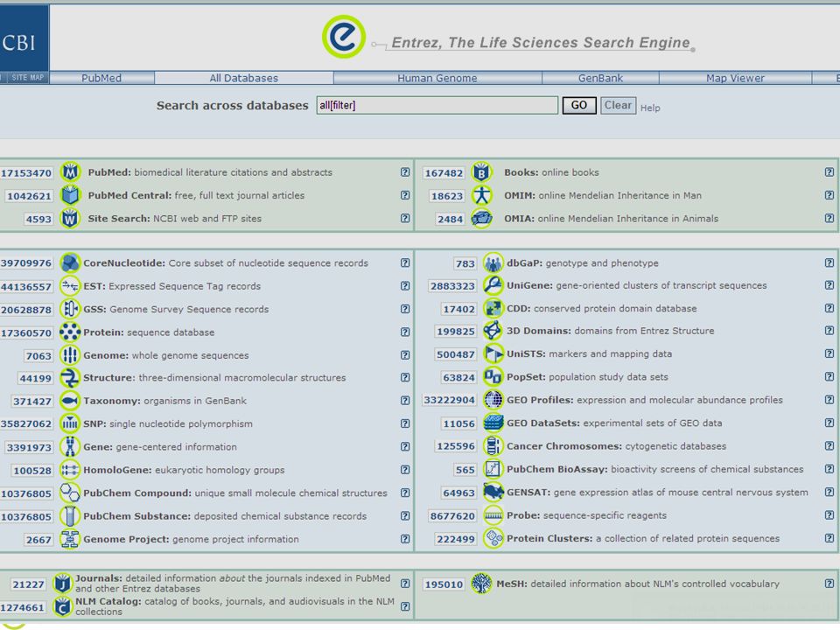
Task: Open the Books database icon
Action: (481, 172)
